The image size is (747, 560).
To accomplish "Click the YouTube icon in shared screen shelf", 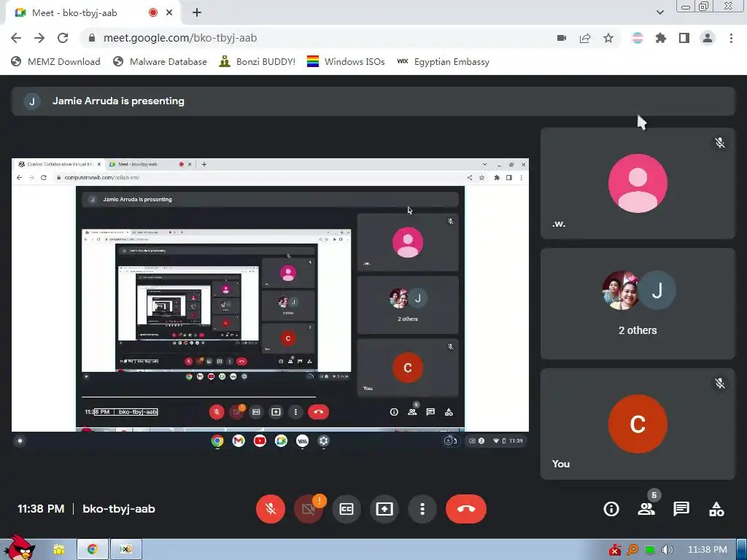I will (x=260, y=441).
